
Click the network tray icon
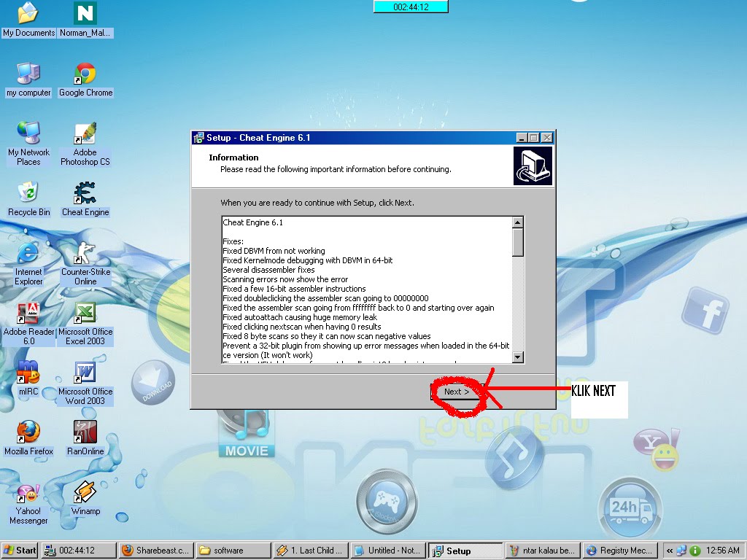[x=682, y=551]
